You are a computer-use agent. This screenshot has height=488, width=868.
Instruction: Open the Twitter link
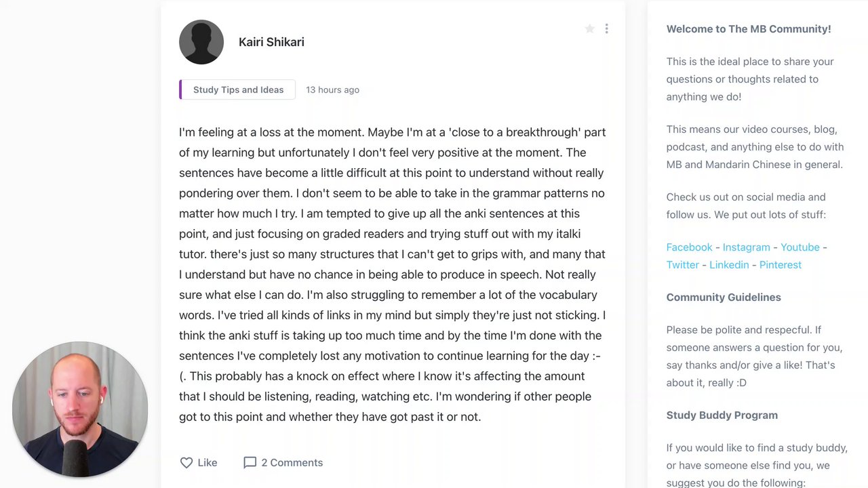click(x=682, y=265)
